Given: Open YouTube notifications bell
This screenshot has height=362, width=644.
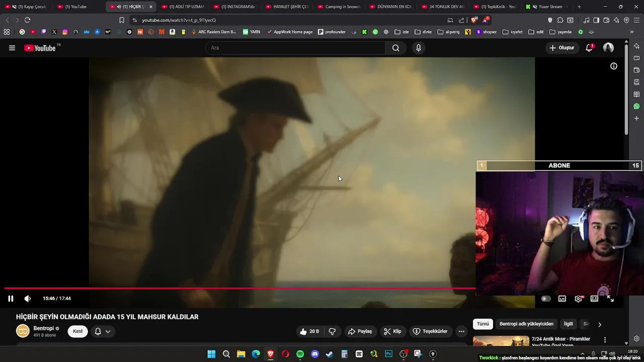Looking at the screenshot, I should (x=589, y=48).
